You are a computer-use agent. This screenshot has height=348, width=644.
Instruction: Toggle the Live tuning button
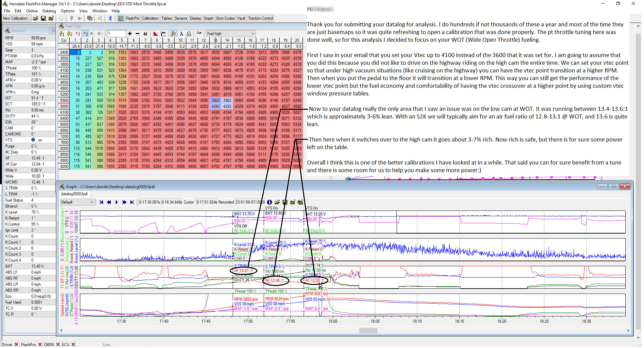tap(199, 33)
